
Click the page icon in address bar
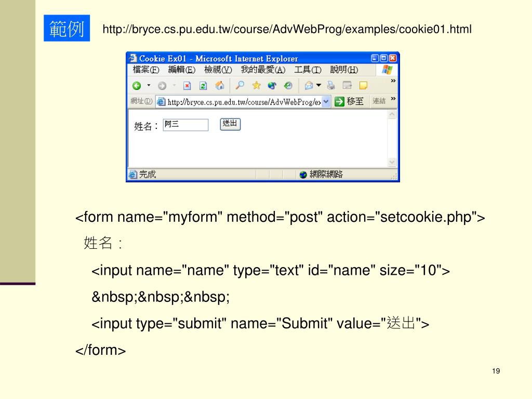(x=161, y=101)
